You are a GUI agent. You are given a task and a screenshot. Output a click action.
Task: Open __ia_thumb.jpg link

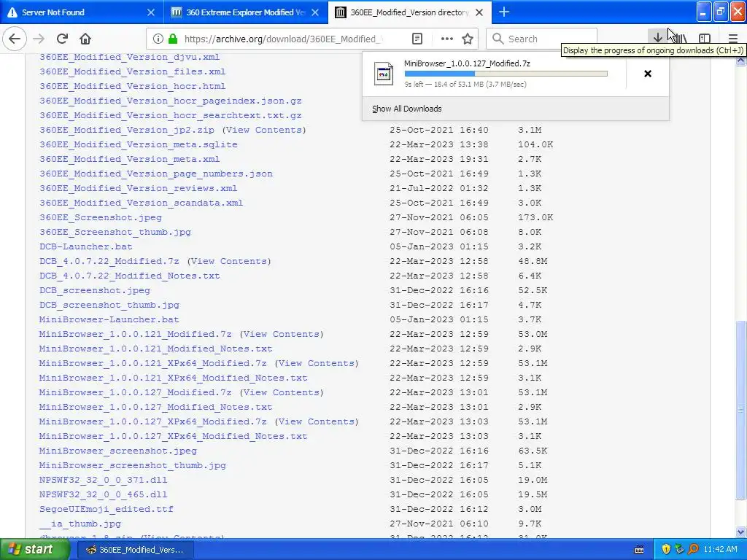[x=80, y=524]
